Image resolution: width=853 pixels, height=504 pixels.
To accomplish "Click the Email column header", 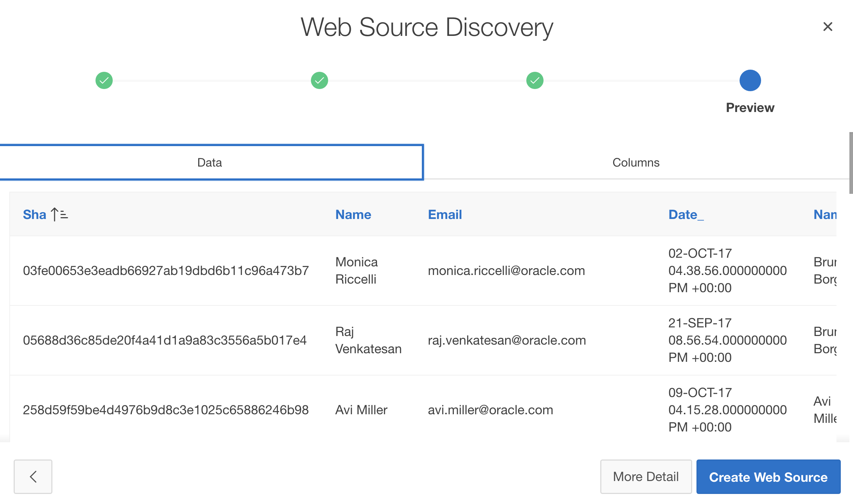I will (444, 215).
